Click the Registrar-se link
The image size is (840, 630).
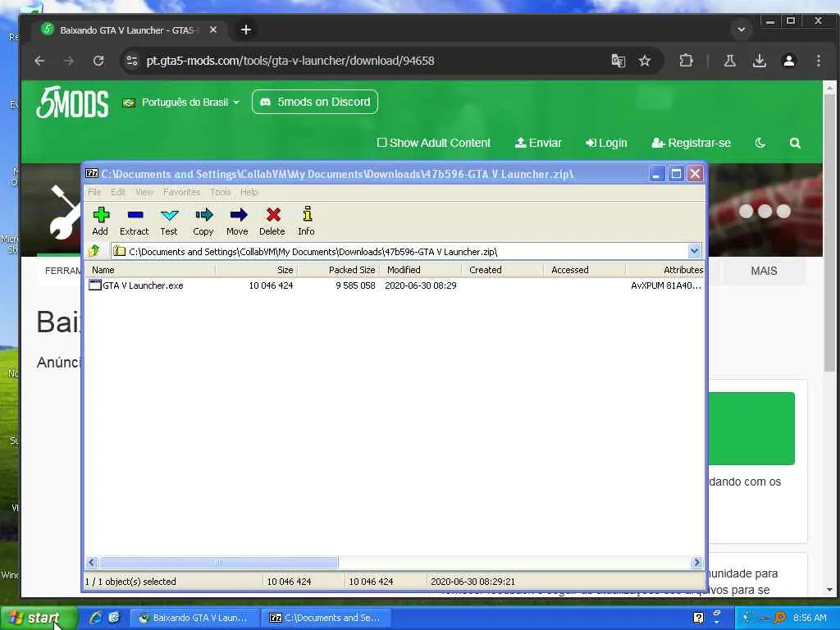coord(691,143)
